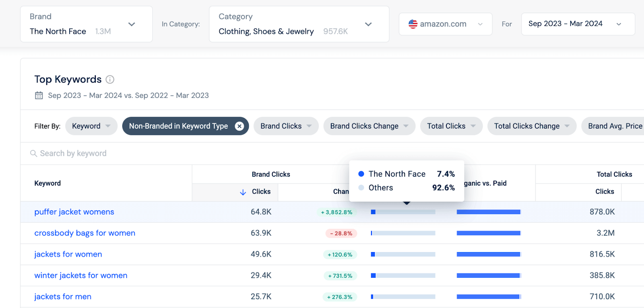Click the 49.6K brand clicks value

click(x=261, y=254)
